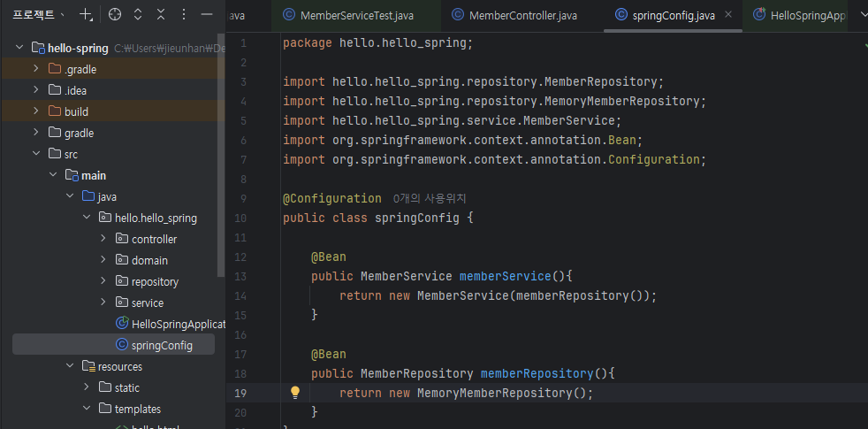Click the select opened file target icon
This screenshot has height=429, width=868.
click(x=115, y=15)
